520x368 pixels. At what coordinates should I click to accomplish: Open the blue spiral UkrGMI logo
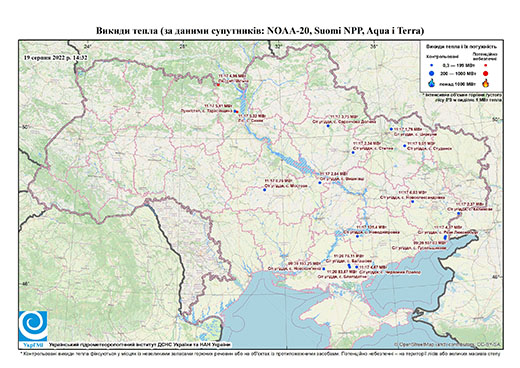pyautogui.click(x=33, y=326)
